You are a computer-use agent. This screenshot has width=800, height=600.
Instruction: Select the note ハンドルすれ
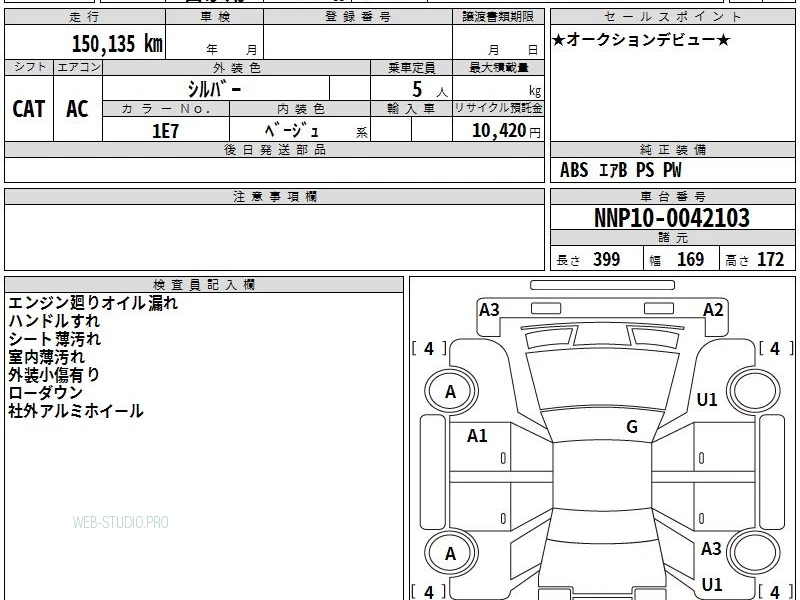click(54, 321)
